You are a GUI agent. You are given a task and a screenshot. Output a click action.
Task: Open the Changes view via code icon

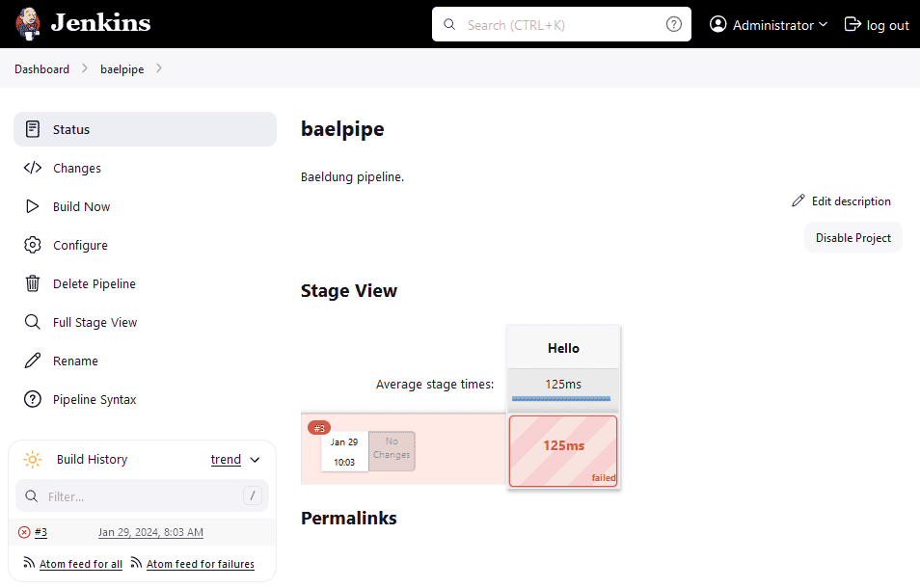(33, 168)
